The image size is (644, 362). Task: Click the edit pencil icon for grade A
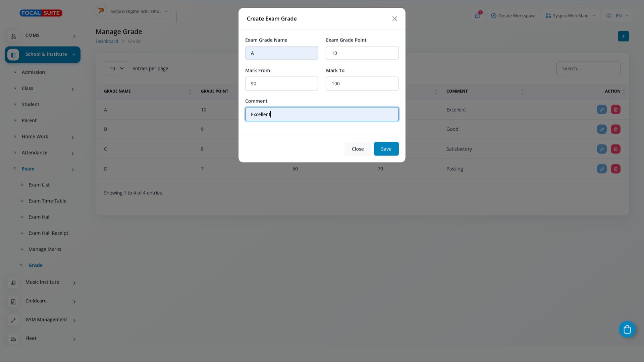[602, 110]
